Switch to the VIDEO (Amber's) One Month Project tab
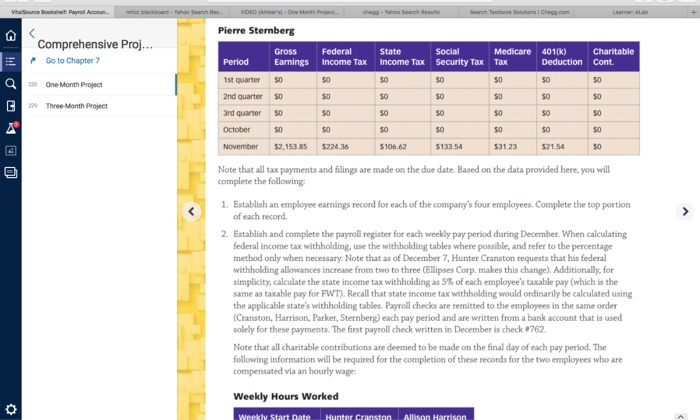This screenshot has height=420, width=700. [x=289, y=12]
